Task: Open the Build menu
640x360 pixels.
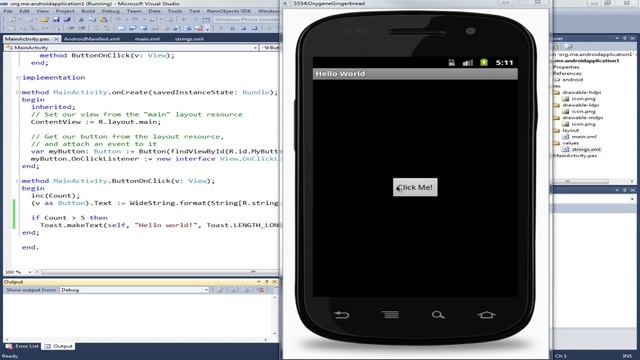Action: 88,11
